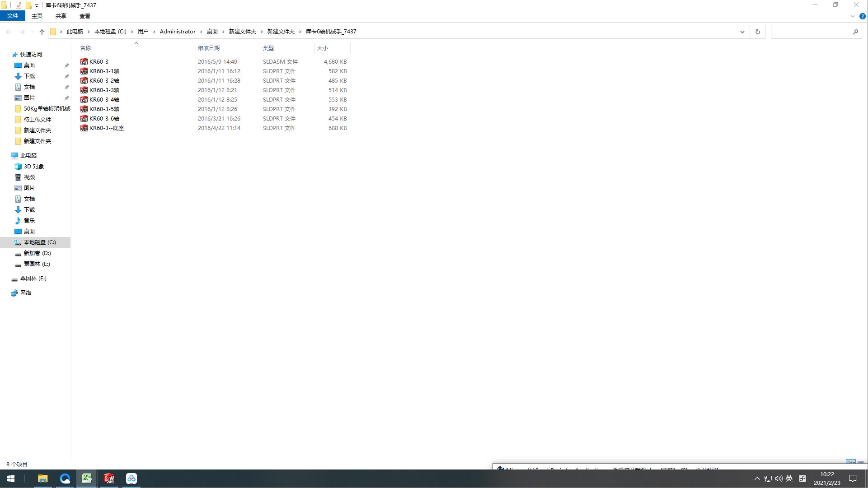The image size is (868, 488).
Task: Refresh the current folder view
Action: (x=758, y=32)
